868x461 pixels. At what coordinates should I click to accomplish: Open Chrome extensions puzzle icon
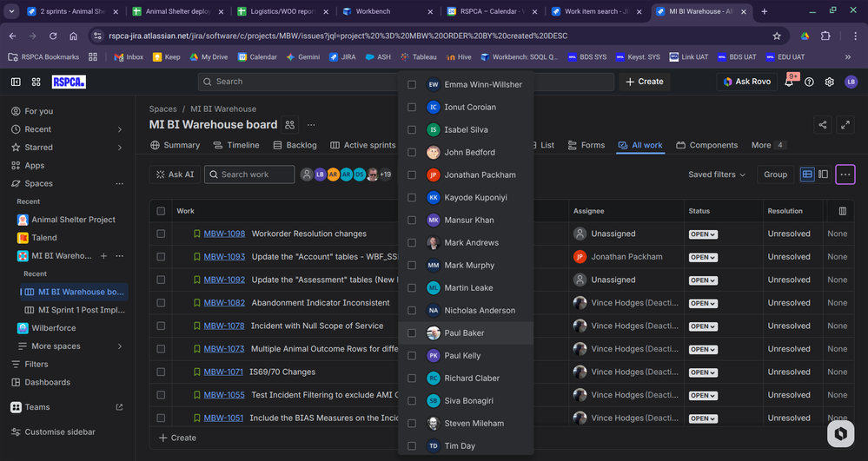click(x=825, y=36)
